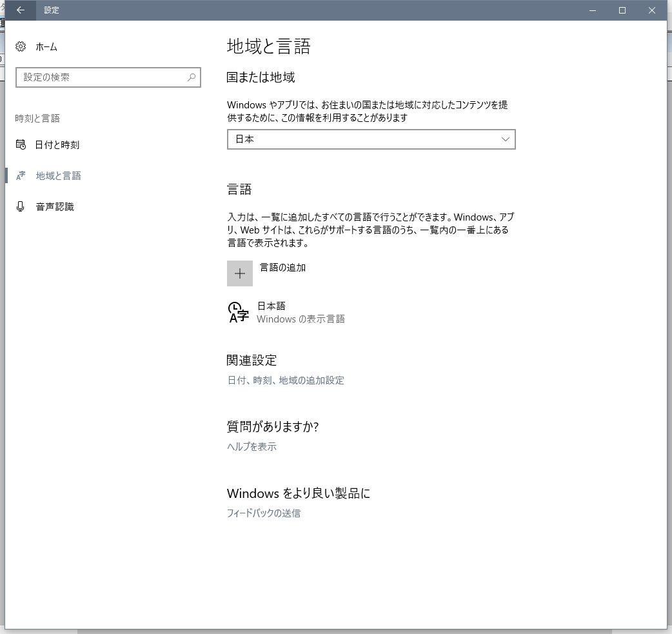Click the back arrow in title bar
The image size is (672, 634).
pos(21,10)
